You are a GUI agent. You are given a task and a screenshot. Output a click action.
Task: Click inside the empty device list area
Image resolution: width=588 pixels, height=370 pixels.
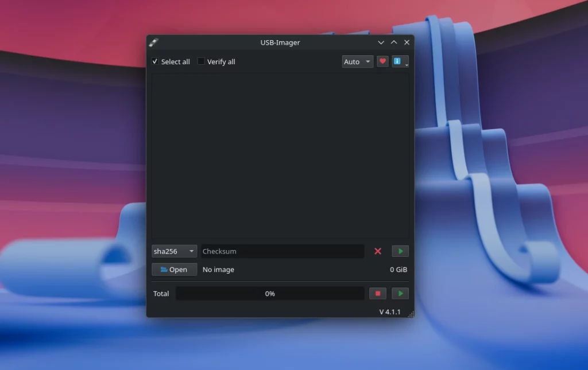280,155
